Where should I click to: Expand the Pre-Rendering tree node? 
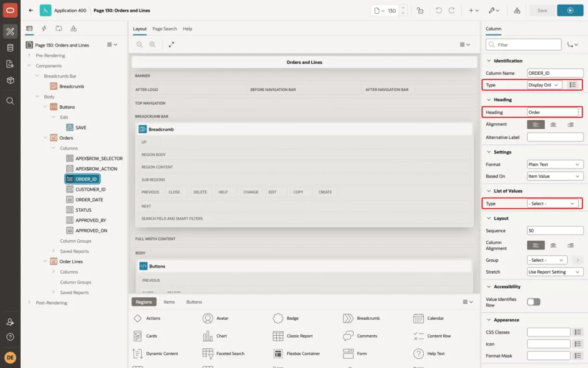[29, 55]
